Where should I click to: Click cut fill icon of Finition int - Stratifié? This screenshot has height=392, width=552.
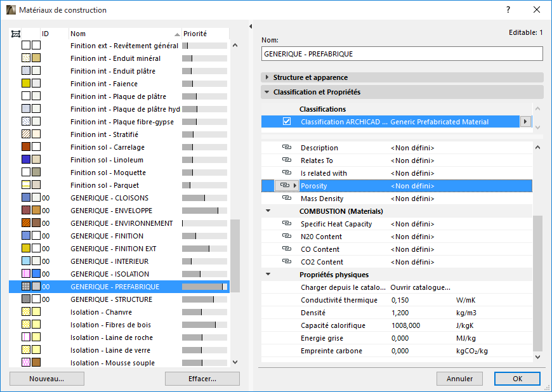pyautogui.click(x=26, y=134)
